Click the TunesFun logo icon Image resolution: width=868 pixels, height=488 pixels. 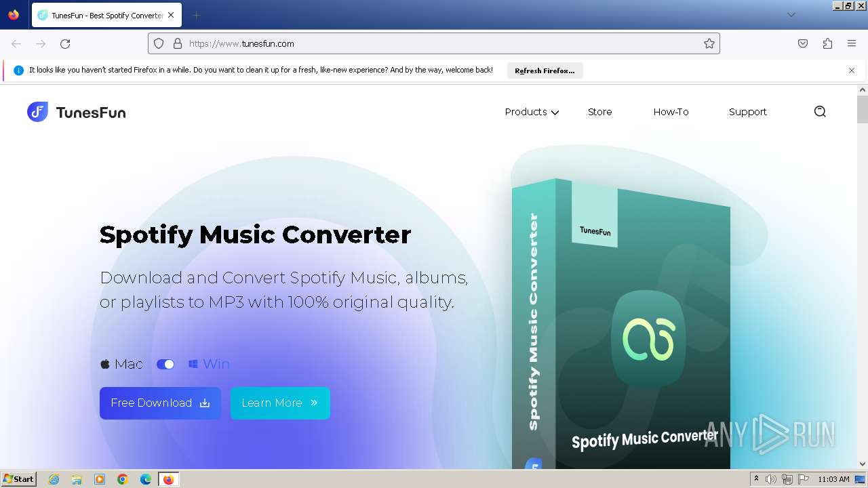(37, 112)
